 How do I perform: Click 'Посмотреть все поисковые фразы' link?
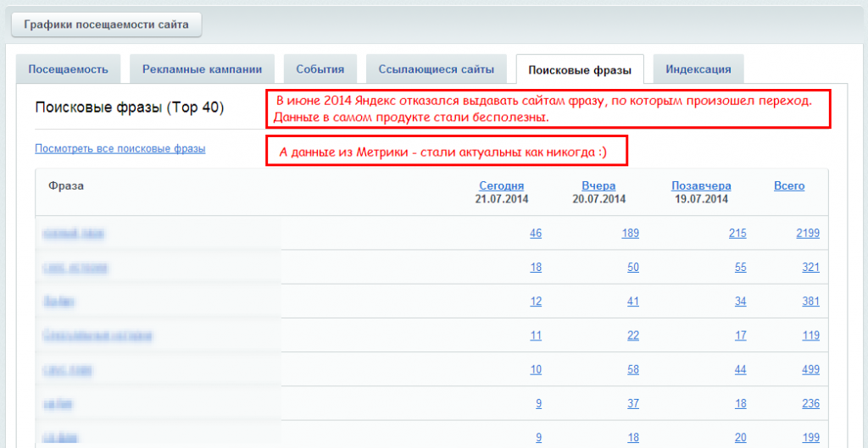click(120, 149)
